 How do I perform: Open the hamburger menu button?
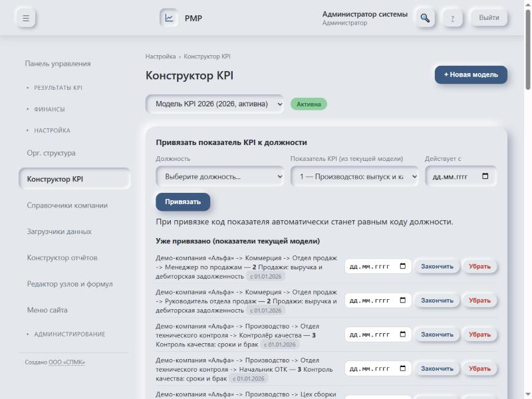point(26,18)
